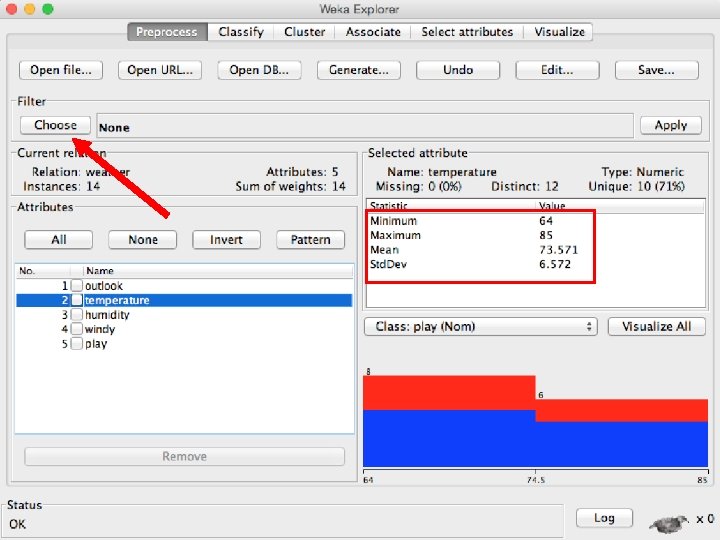Switch to the Classify tab
Viewport: 720px width, 540px height.
[x=241, y=32]
